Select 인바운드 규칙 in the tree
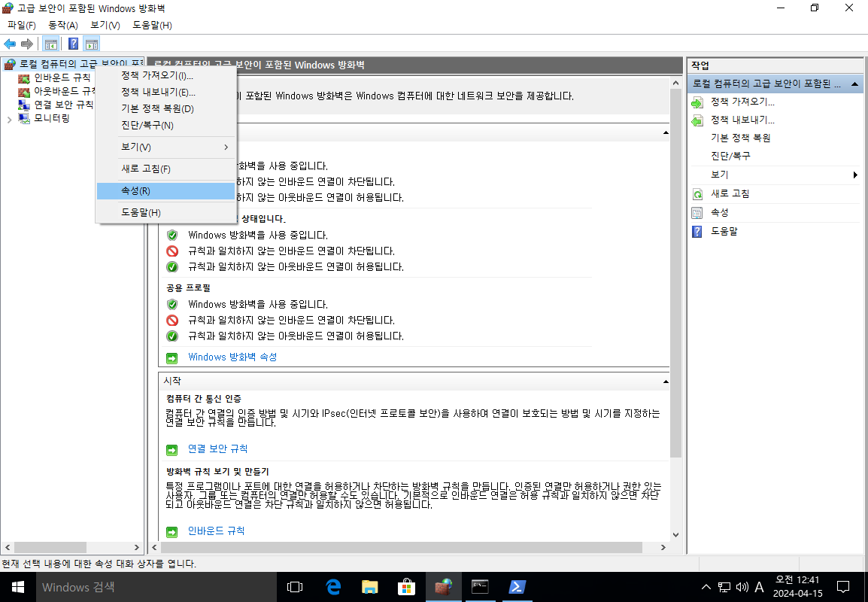This screenshot has height=602, width=868. pos(62,78)
